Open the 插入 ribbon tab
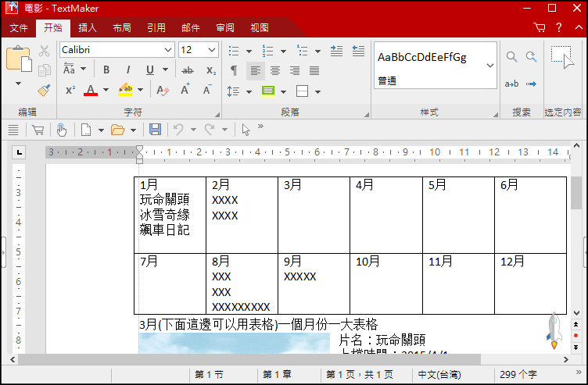This screenshot has height=385, width=588. 88,27
